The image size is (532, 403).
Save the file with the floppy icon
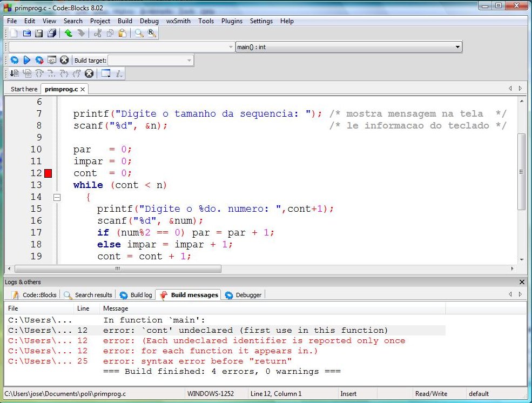click(39, 33)
